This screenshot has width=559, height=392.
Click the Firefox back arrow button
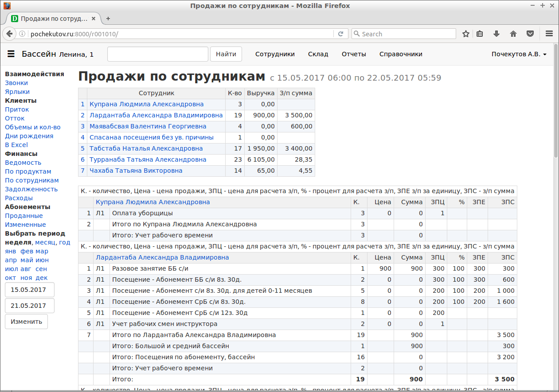pyautogui.click(x=9, y=34)
